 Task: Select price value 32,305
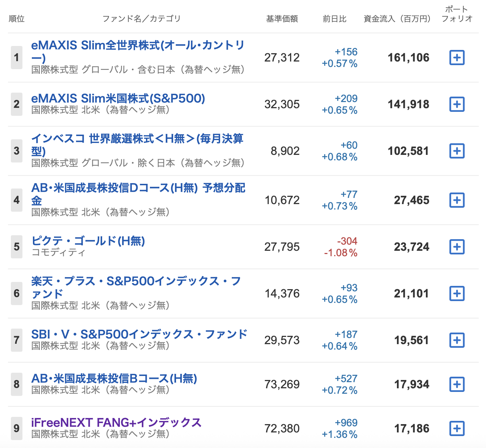click(282, 104)
